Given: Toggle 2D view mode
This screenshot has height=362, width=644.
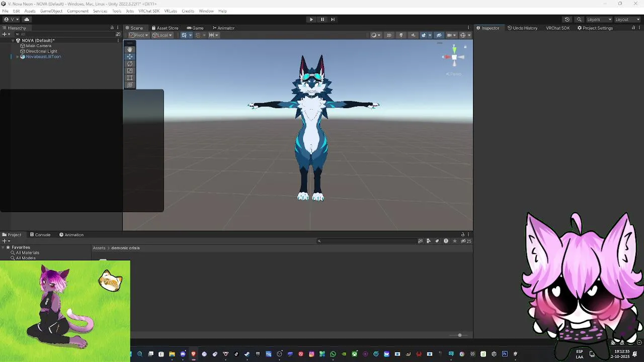Looking at the screenshot, I should (389, 35).
